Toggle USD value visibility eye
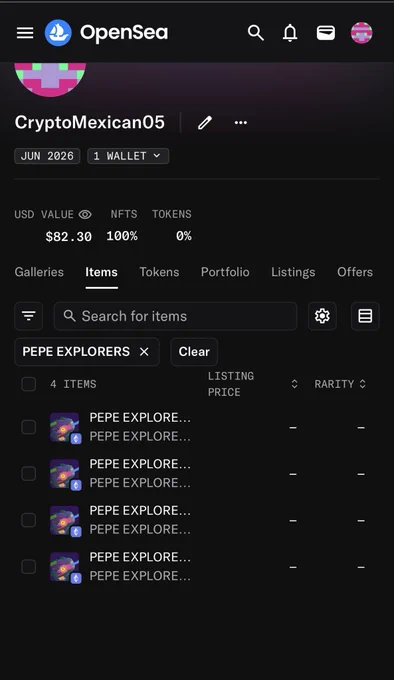394x680 pixels. point(85,214)
